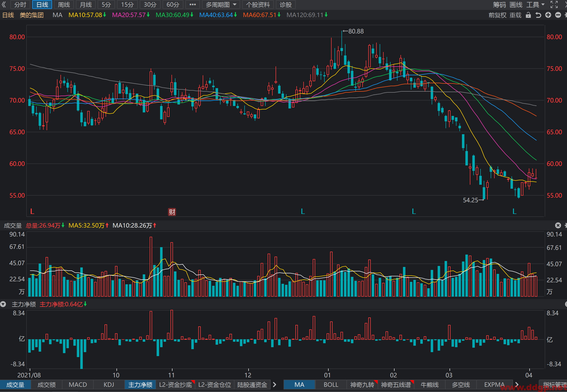Click the undo arrow icon
Viewport: 567px width, 392px height.
538,15
